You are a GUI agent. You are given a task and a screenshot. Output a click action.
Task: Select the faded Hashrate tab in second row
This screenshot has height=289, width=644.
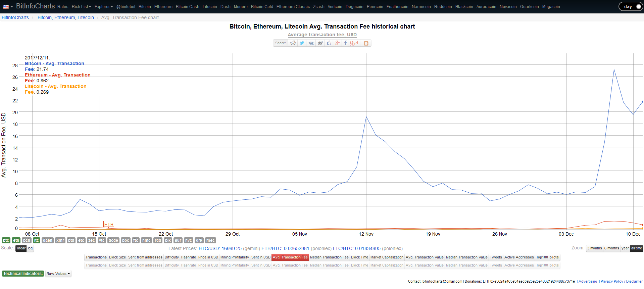[x=189, y=266]
